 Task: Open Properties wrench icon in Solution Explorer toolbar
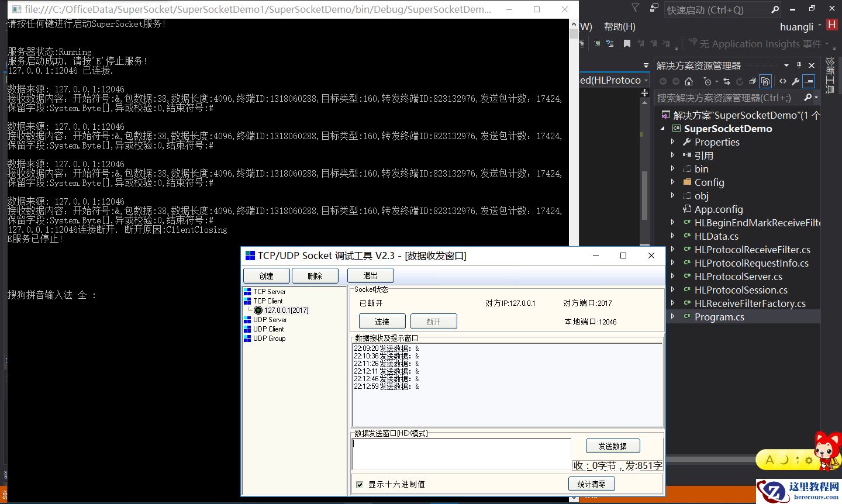pos(795,81)
